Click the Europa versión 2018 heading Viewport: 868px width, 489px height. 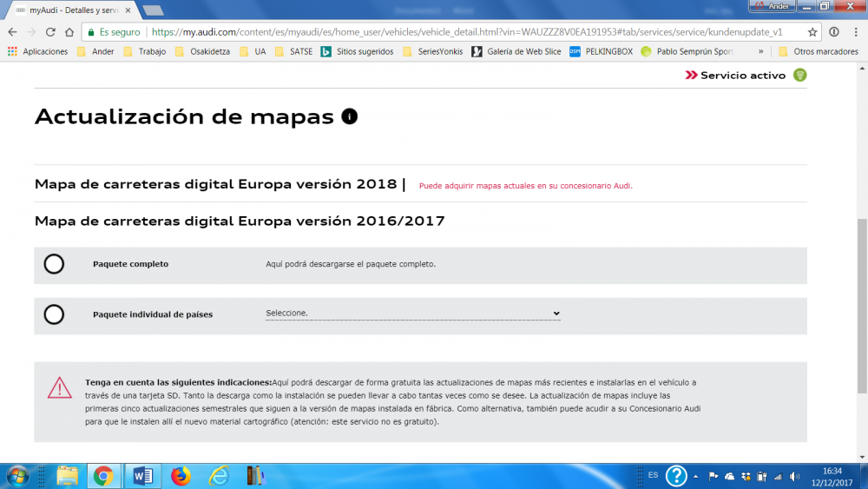[x=216, y=184]
